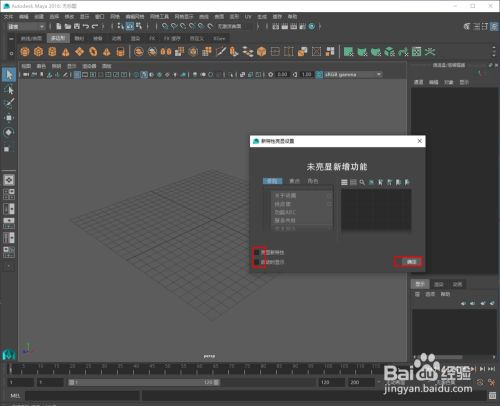Image resolution: width=500 pixels, height=406 pixels.
Task: Open the sRGB gamma view transform dropdown
Action: coord(353,74)
